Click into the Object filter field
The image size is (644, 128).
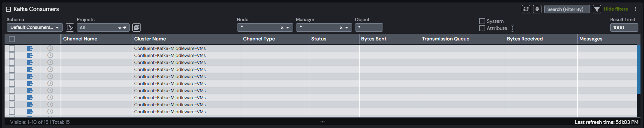[x=369, y=27]
